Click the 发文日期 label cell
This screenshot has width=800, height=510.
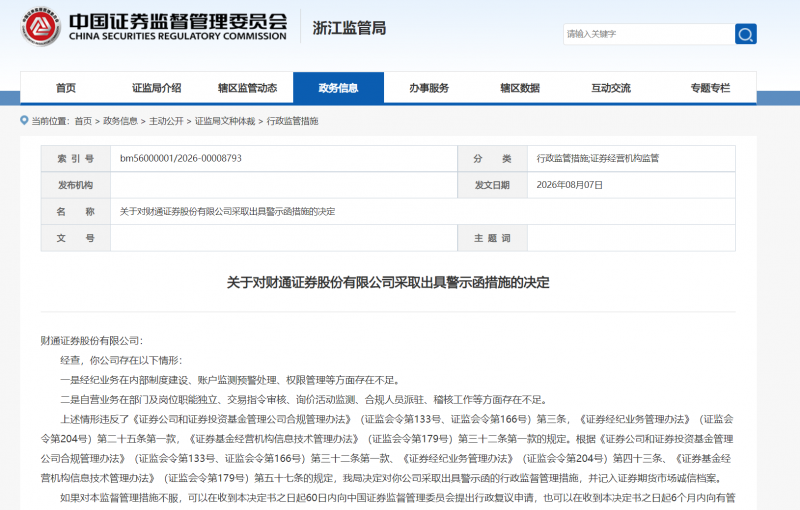tap(492, 185)
